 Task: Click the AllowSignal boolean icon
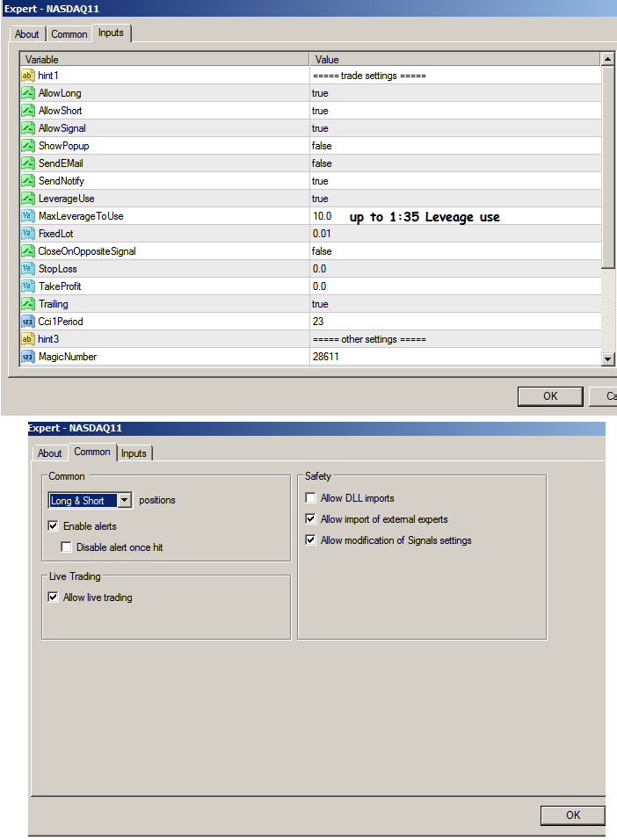pos(28,128)
